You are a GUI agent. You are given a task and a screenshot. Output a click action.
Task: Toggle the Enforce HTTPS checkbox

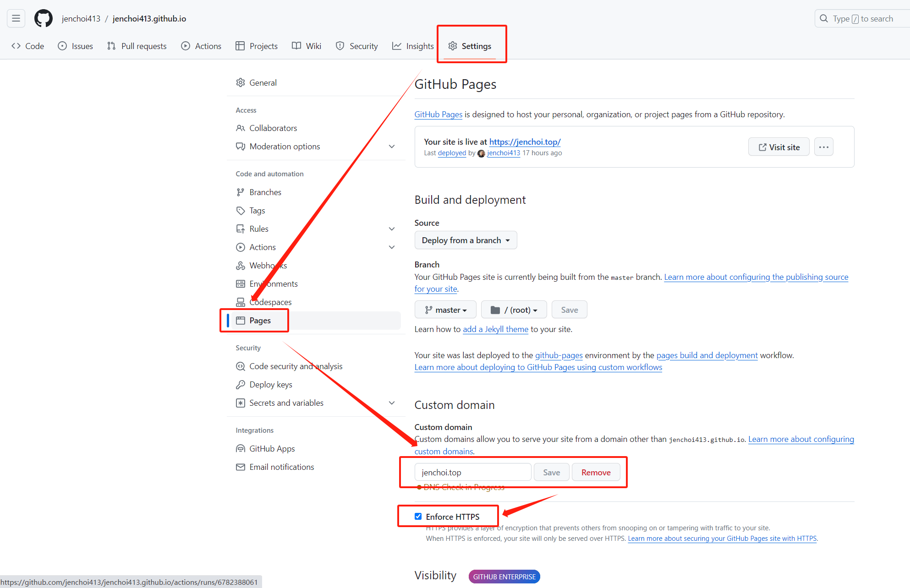click(418, 516)
